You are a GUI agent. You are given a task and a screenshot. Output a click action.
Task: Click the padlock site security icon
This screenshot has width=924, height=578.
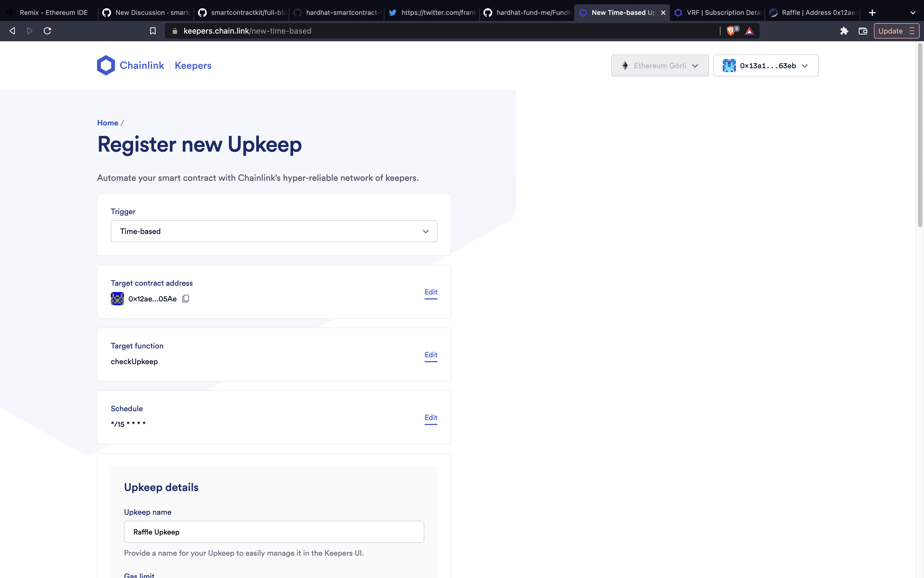175,31
